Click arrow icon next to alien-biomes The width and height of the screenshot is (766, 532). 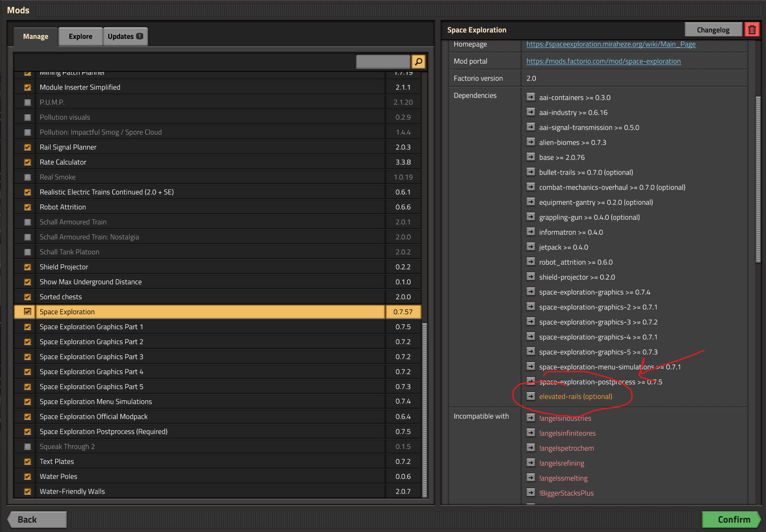pyautogui.click(x=531, y=142)
